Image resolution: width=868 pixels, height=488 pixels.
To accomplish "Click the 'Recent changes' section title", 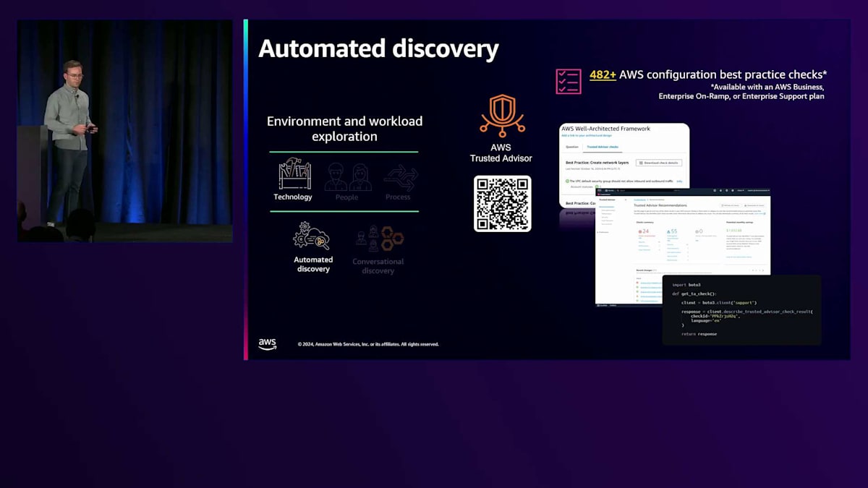I will click(x=644, y=270).
